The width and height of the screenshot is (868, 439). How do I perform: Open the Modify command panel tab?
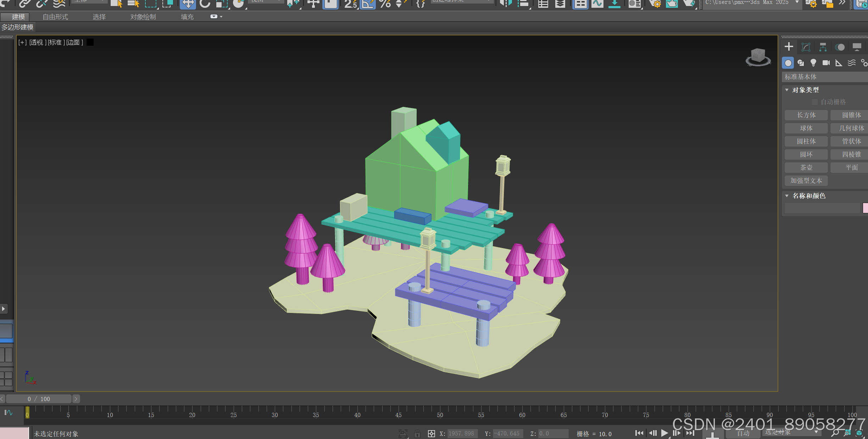tap(806, 47)
